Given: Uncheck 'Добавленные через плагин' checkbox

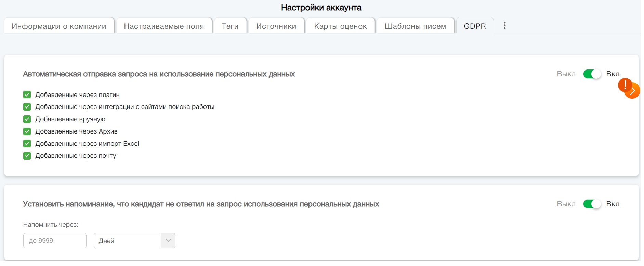Looking at the screenshot, I should click(x=27, y=95).
